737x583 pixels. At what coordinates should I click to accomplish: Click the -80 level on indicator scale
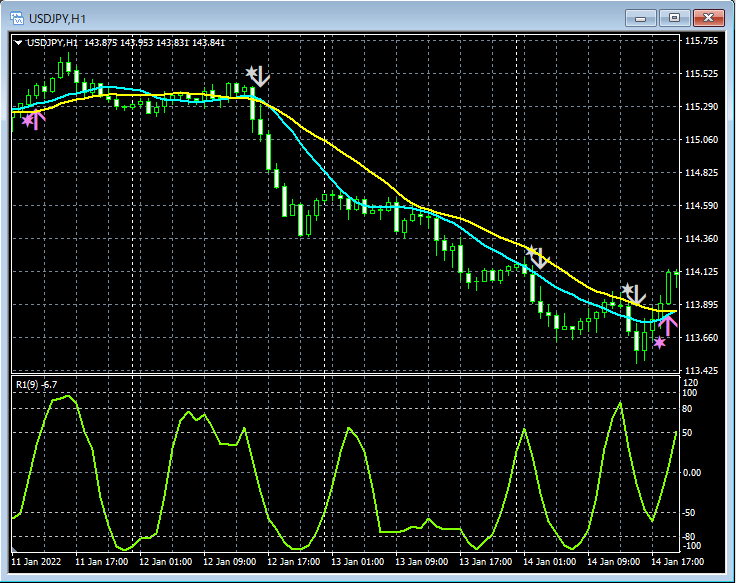pyautogui.click(x=690, y=536)
